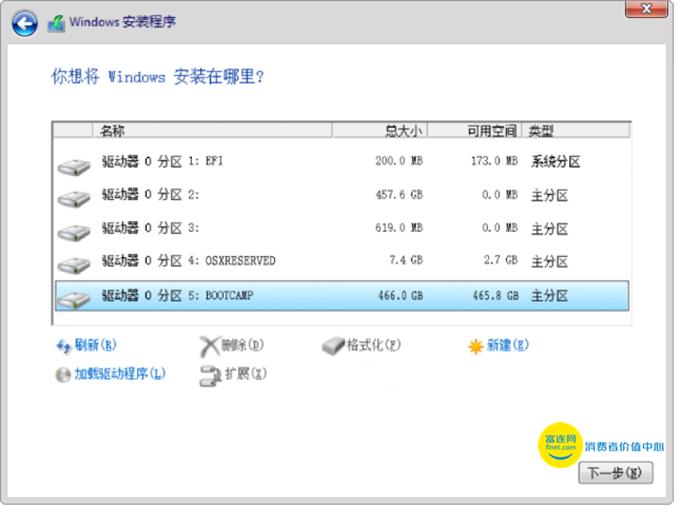Click the refresh arrows icon
The width and height of the screenshot is (675, 506).
[x=64, y=346]
